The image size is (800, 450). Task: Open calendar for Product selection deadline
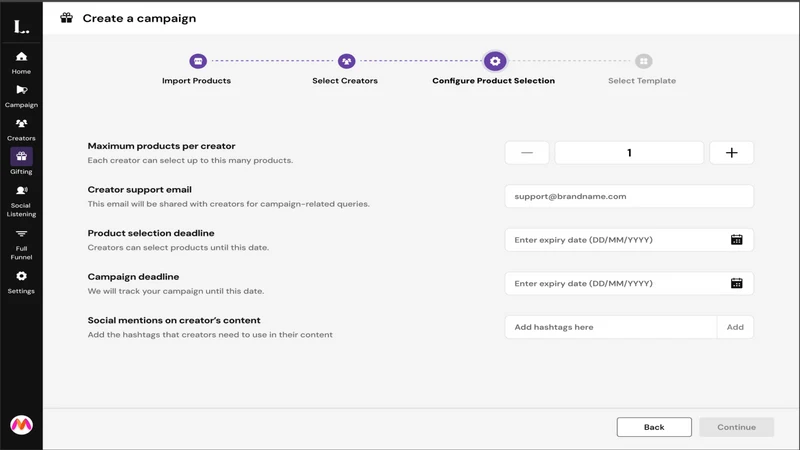click(736, 240)
